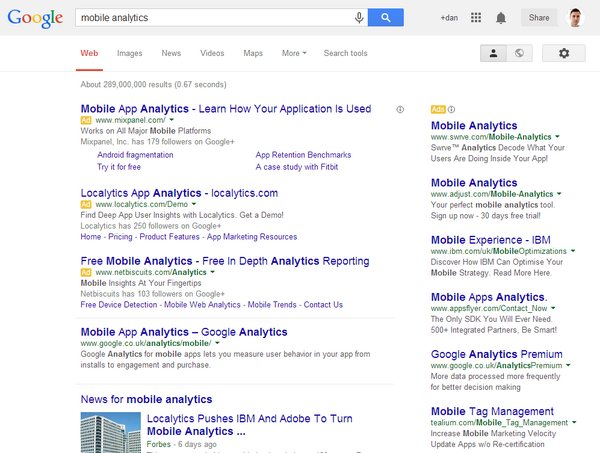Click the user profile avatar

click(x=576, y=18)
